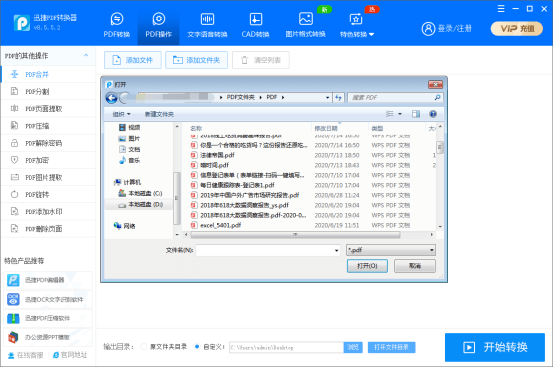Click the 打开(O) button
Viewport: 554px width, 367px height.
pos(367,266)
